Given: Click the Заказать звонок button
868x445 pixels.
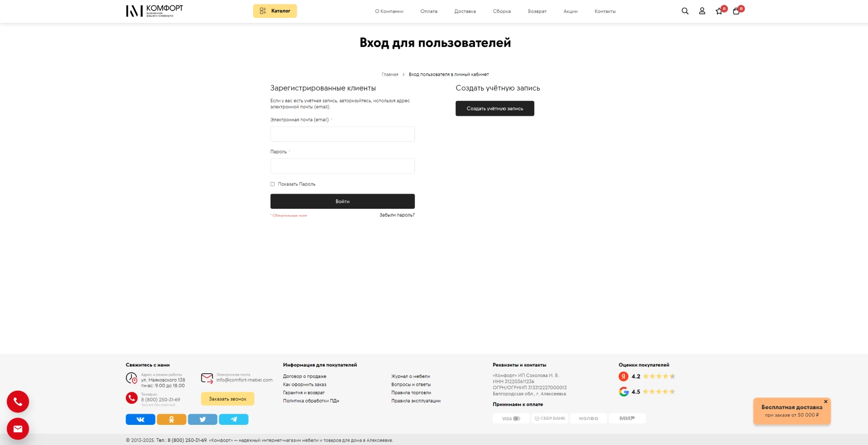Looking at the screenshot, I should (227, 399).
